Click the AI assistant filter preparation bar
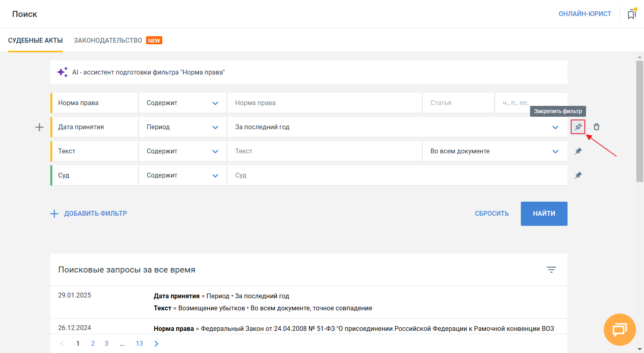This screenshot has height=353, width=644. pos(309,72)
